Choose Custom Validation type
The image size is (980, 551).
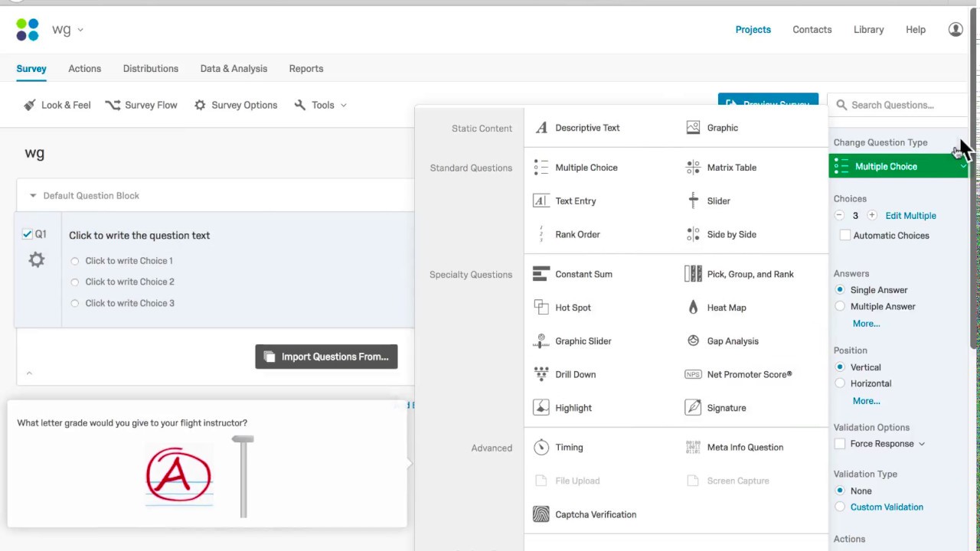pos(840,507)
